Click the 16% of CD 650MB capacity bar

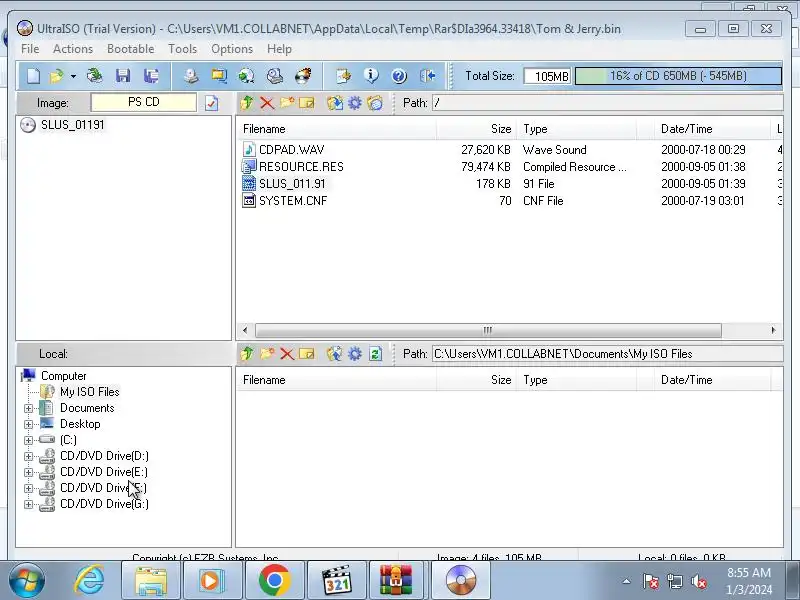pos(678,76)
